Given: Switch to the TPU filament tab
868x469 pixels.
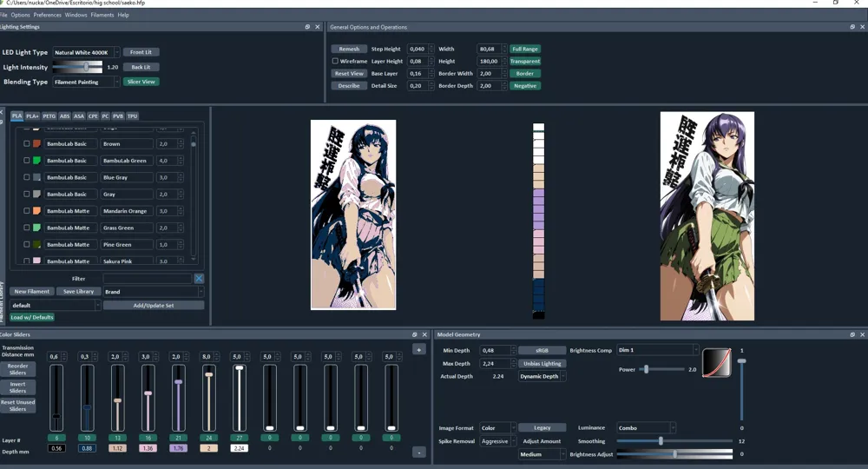Looking at the screenshot, I should point(132,116).
